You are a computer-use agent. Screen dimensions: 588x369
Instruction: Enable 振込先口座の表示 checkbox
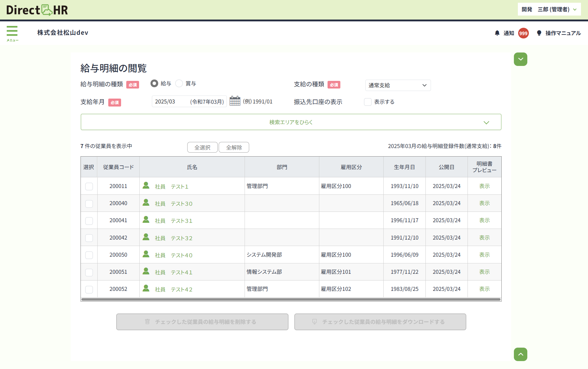368,102
